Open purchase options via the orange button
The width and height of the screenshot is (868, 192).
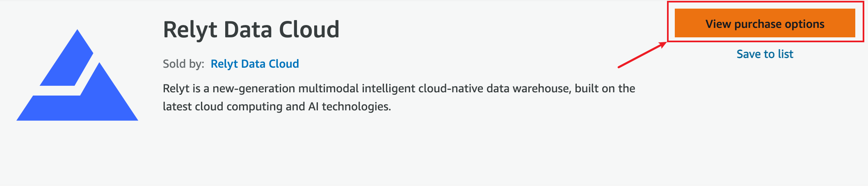point(765,23)
